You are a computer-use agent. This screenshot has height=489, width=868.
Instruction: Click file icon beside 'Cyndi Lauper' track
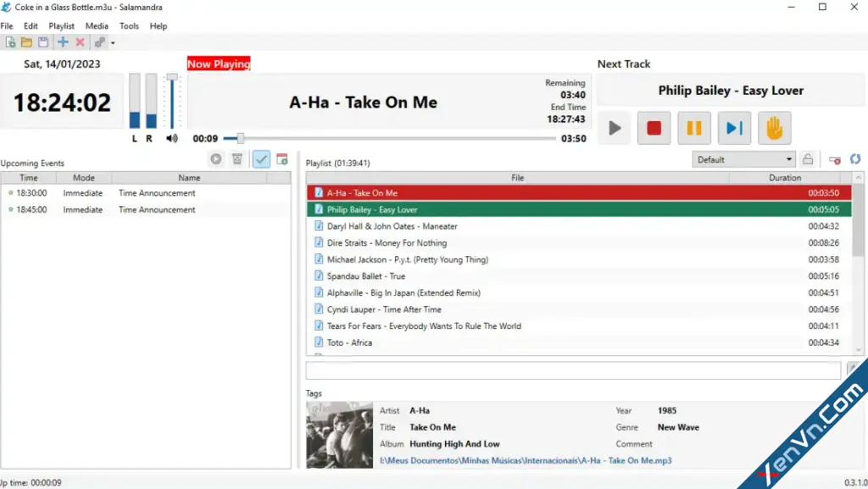pyautogui.click(x=319, y=308)
